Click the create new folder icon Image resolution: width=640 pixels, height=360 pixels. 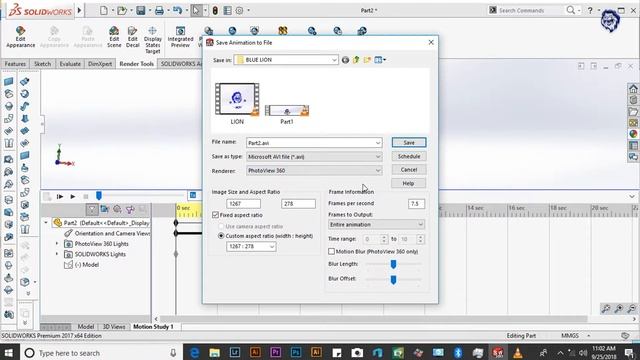pos(367,60)
